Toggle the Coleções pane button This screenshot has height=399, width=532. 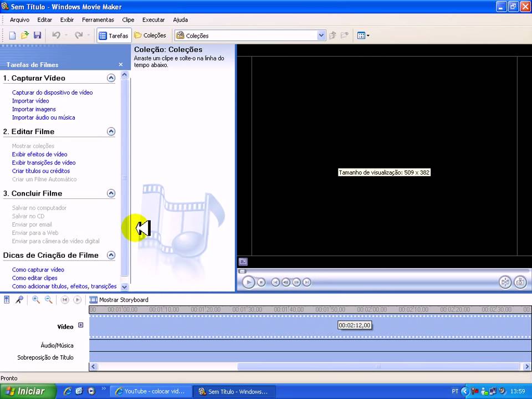point(150,35)
